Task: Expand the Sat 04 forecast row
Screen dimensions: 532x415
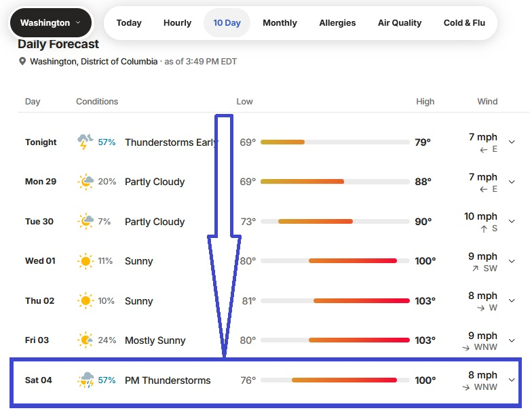Action: (x=512, y=380)
